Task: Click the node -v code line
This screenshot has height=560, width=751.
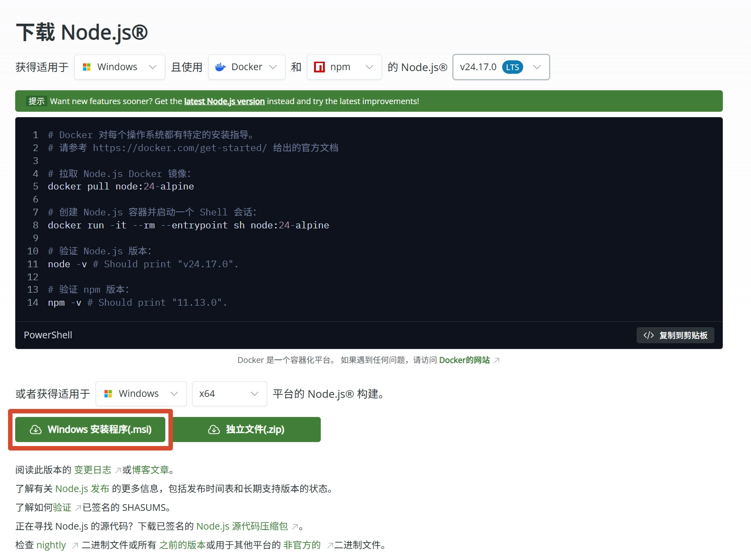Action: point(143,264)
